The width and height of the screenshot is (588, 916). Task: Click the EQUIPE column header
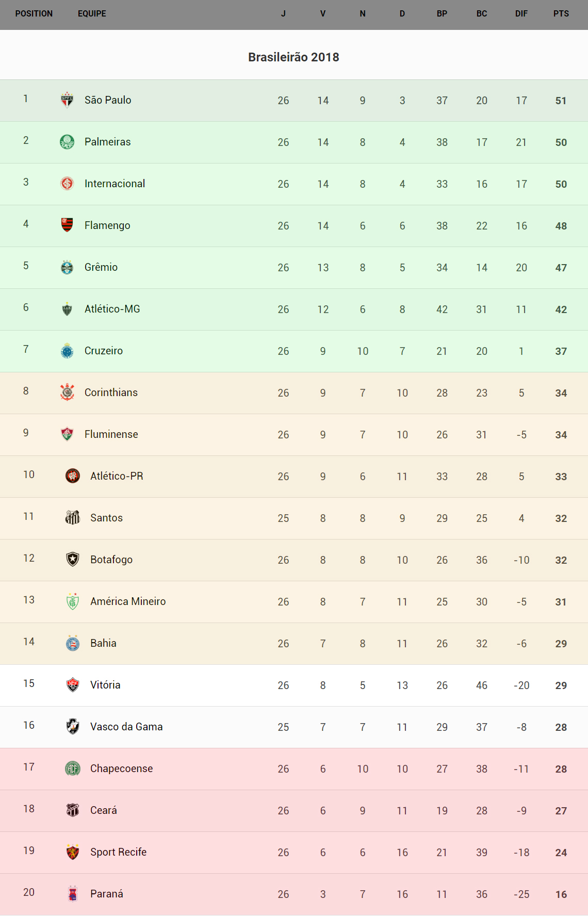(92, 14)
